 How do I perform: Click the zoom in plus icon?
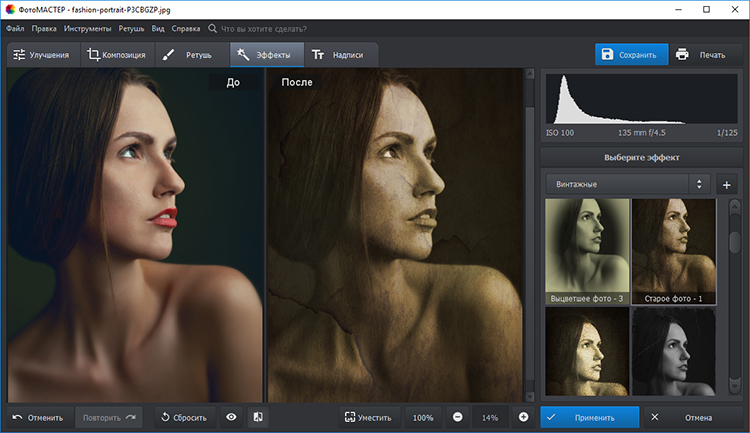pos(523,417)
